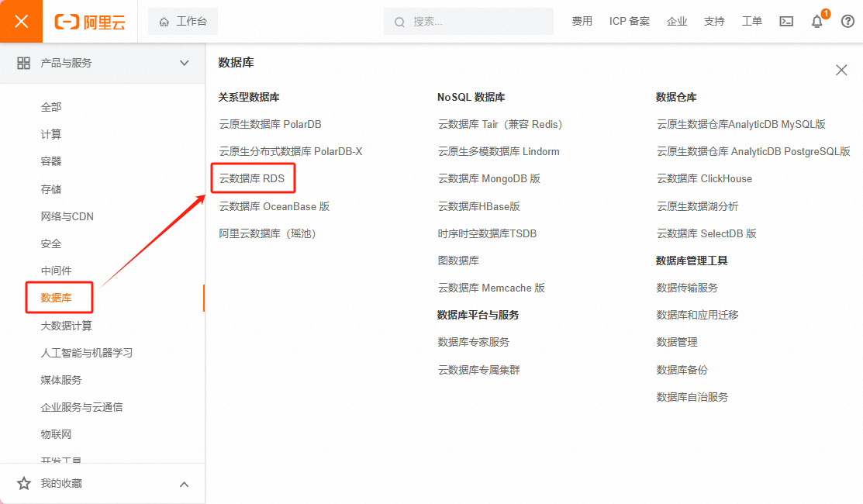Screen dimensions: 863x504
Task: Open 数据库和应用迁移 link
Action: pos(697,315)
